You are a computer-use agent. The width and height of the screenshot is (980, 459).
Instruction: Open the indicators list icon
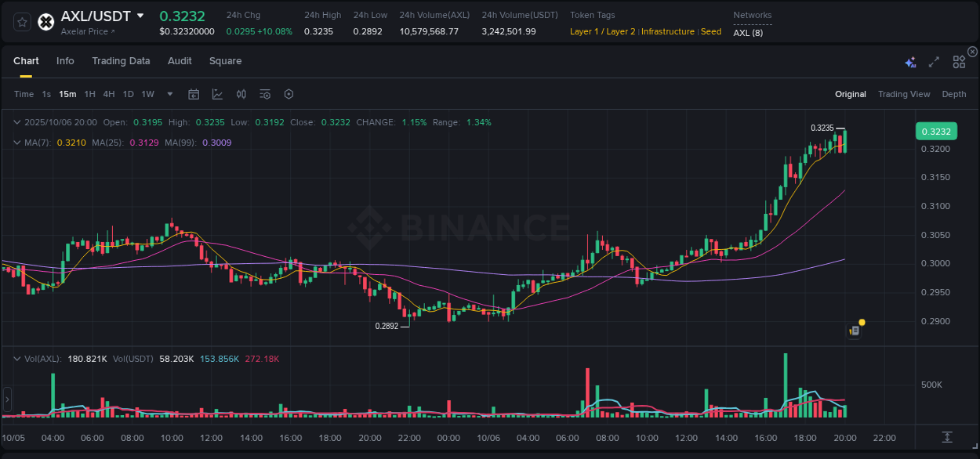pyautogui.click(x=264, y=94)
